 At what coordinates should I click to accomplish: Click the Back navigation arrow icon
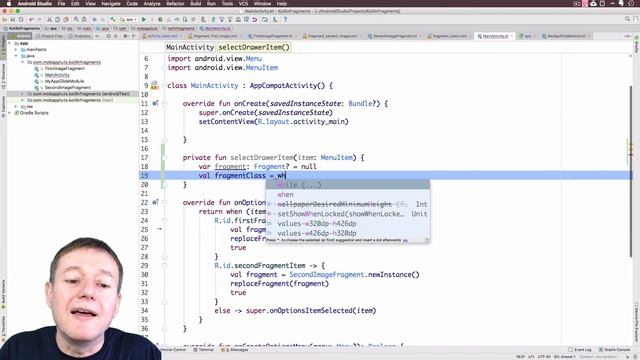click(94, 19)
